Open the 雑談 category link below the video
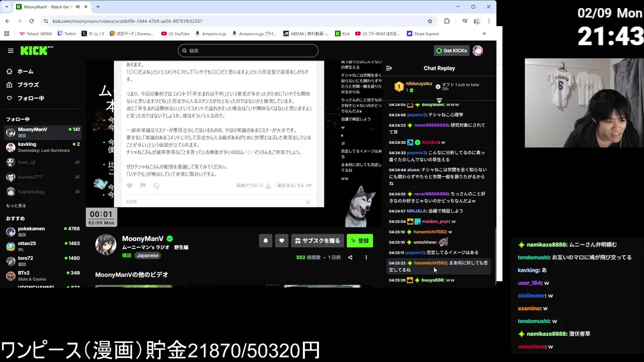The height and width of the screenshot is (362, 644). pyautogui.click(x=127, y=255)
